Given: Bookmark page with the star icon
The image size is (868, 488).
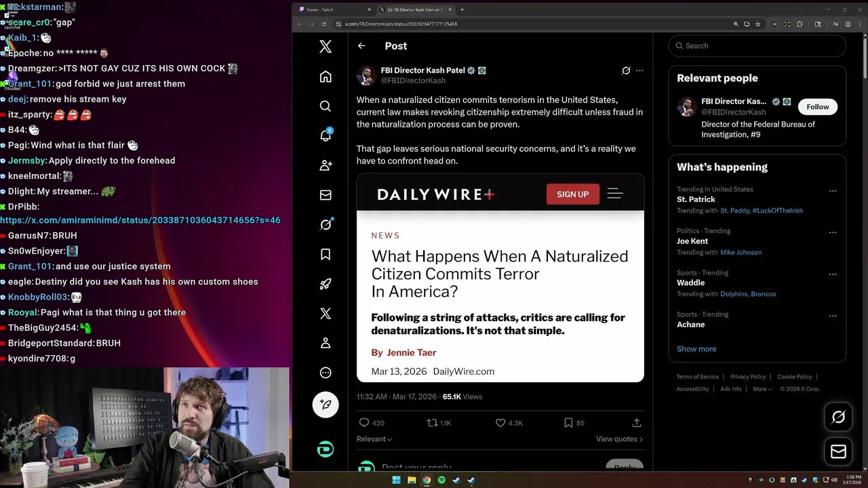Looking at the screenshot, I should [757, 24].
